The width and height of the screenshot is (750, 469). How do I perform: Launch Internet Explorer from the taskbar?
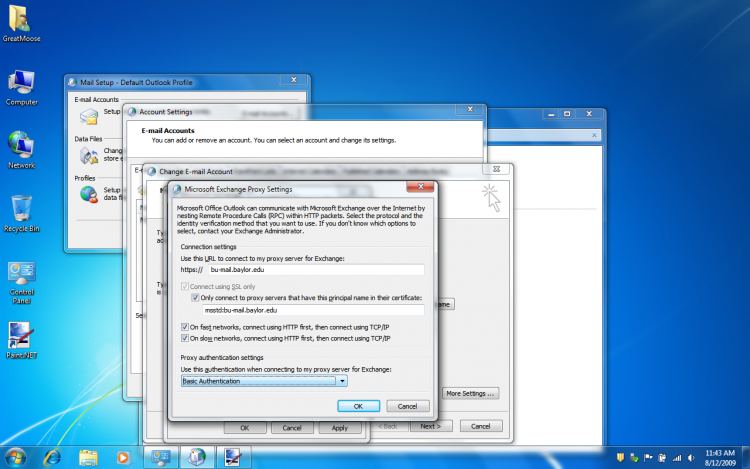(x=52, y=458)
